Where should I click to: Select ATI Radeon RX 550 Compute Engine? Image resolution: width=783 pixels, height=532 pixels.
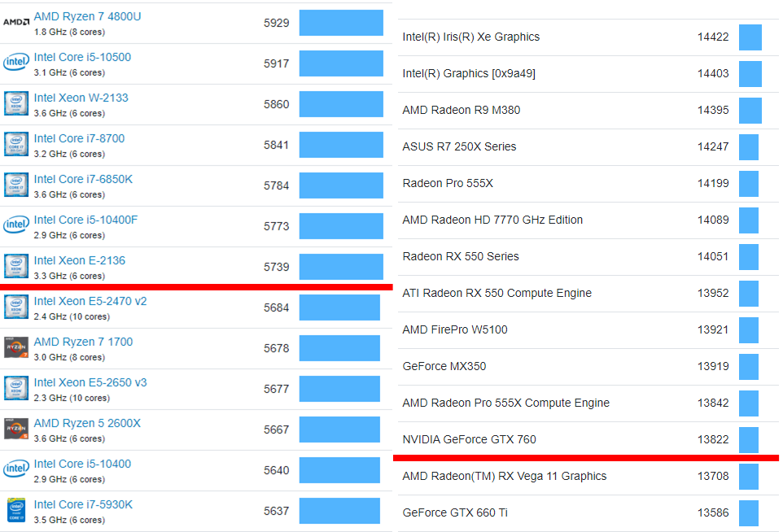click(x=496, y=293)
